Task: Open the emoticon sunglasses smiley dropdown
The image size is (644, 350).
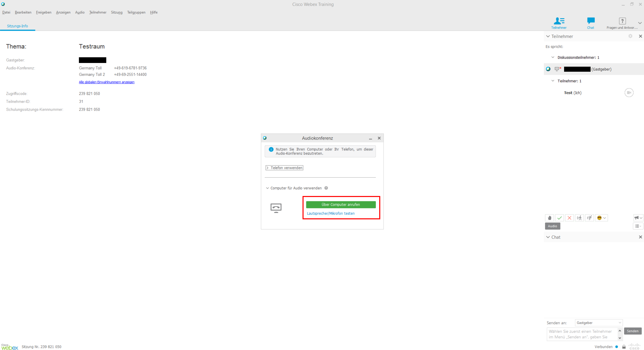Action: [602, 218]
